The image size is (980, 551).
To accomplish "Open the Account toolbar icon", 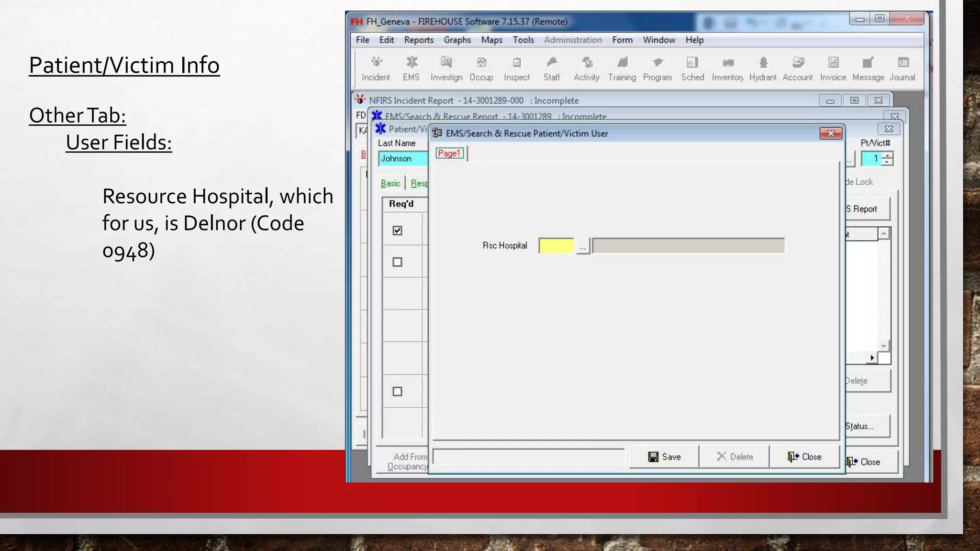I will 798,69.
